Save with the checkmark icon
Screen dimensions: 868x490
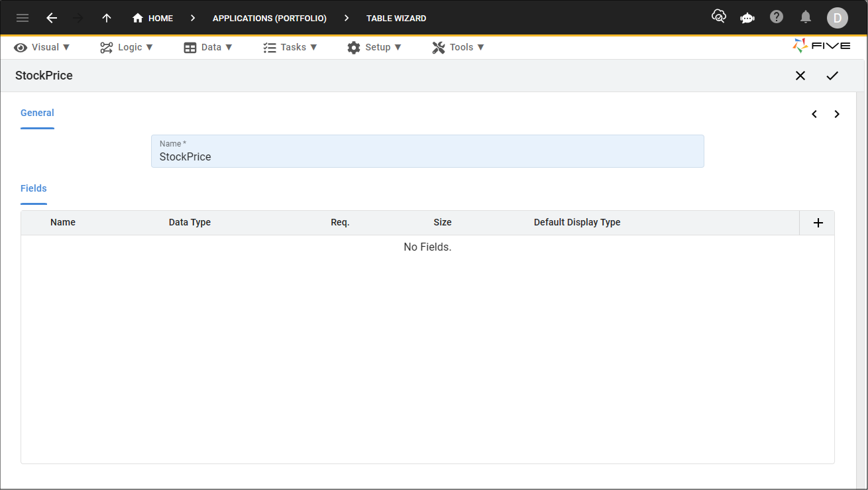(832, 76)
